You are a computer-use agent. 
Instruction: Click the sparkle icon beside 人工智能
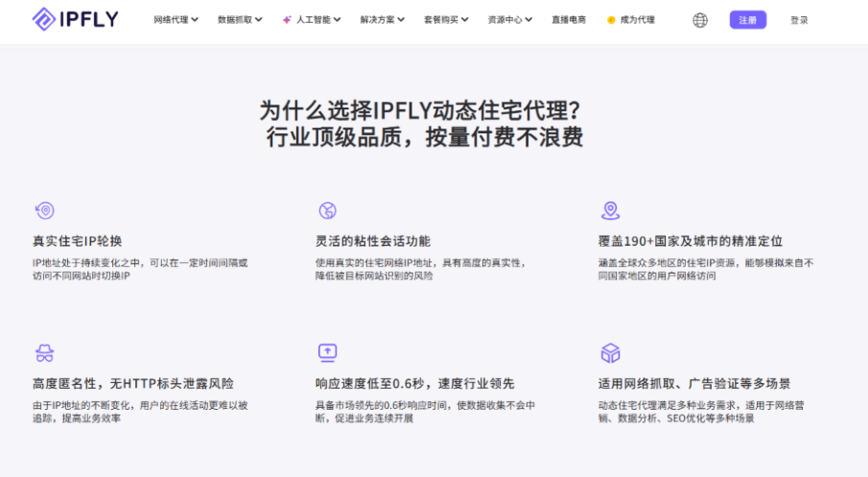(287, 20)
